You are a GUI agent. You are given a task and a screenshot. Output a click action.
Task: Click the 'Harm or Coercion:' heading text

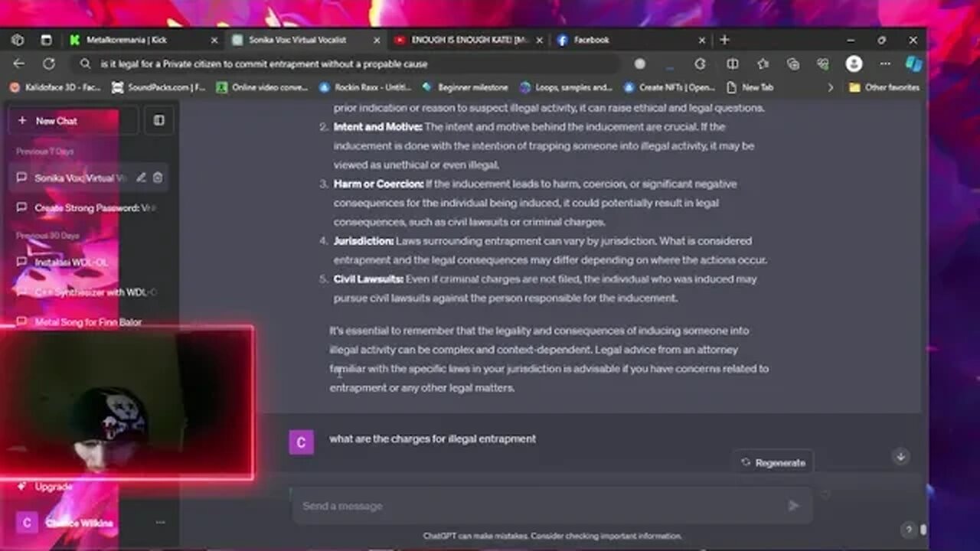[378, 184]
